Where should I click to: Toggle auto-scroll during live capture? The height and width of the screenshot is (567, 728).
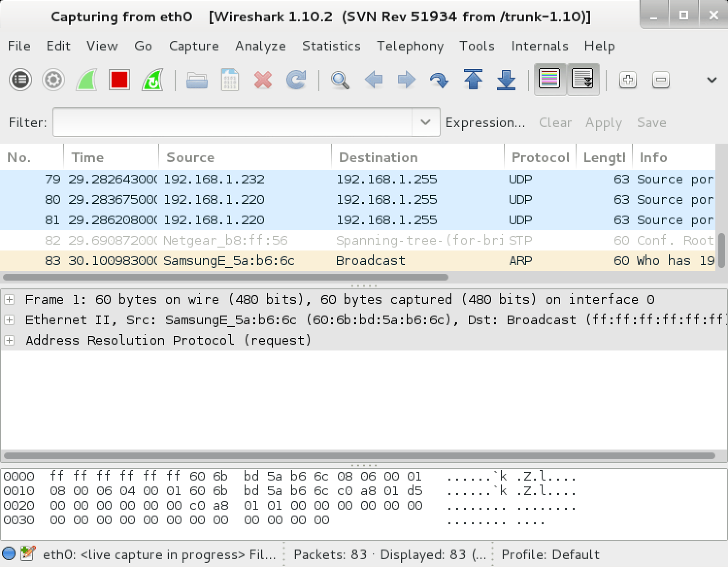point(583,79)
